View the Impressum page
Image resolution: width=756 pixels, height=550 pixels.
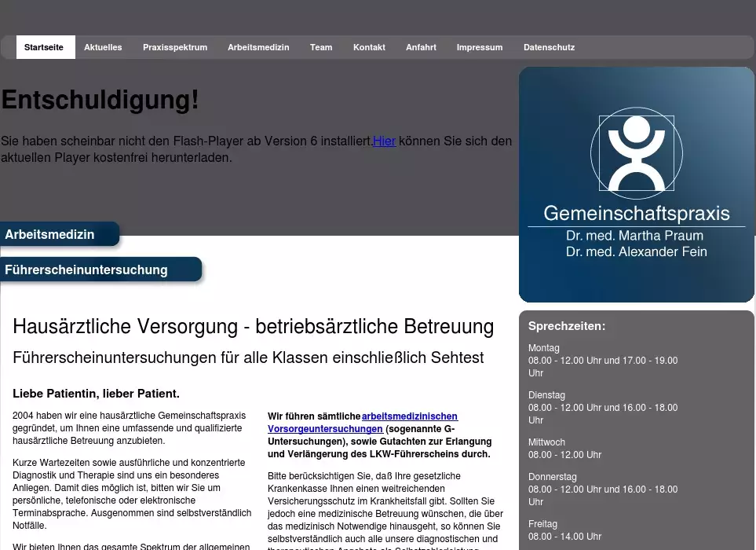click(x=480, y=47)
